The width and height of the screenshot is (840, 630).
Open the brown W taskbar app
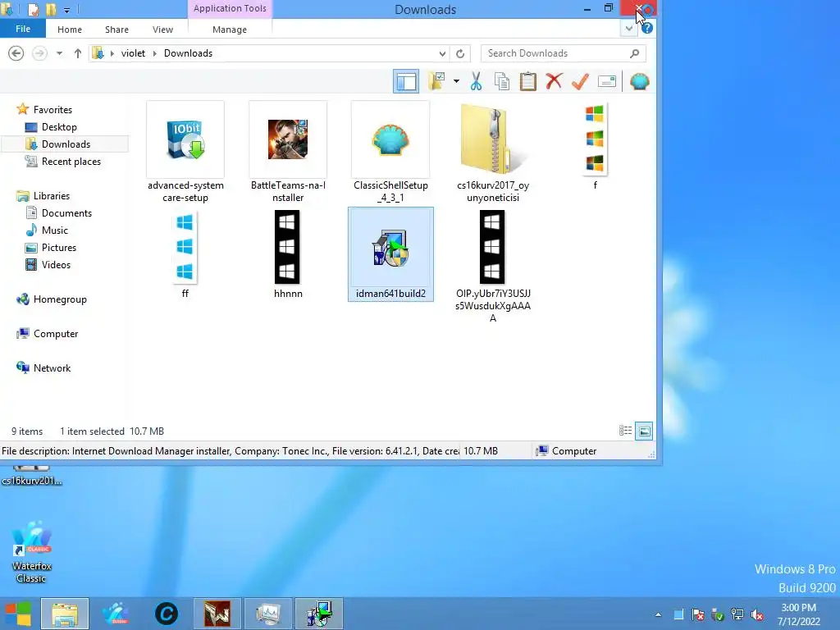217,614
